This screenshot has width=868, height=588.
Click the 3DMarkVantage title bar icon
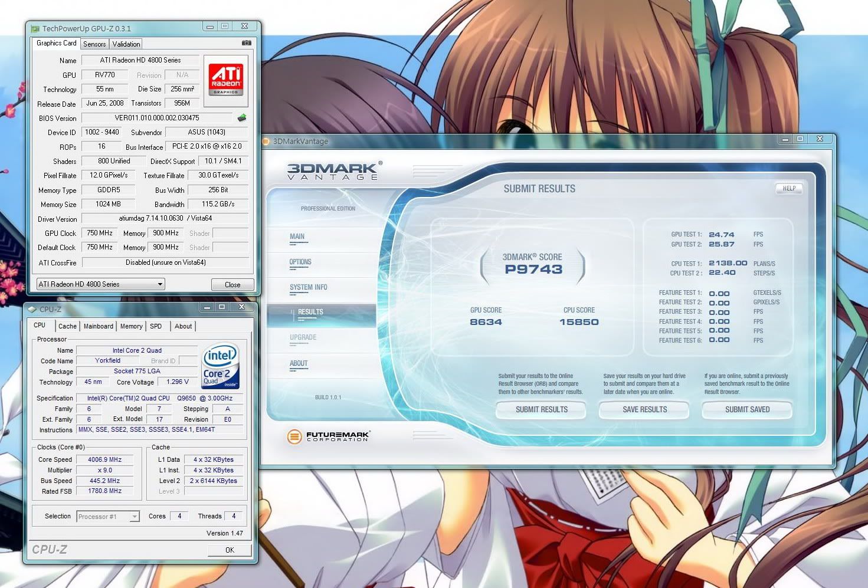tap(266, 142)
